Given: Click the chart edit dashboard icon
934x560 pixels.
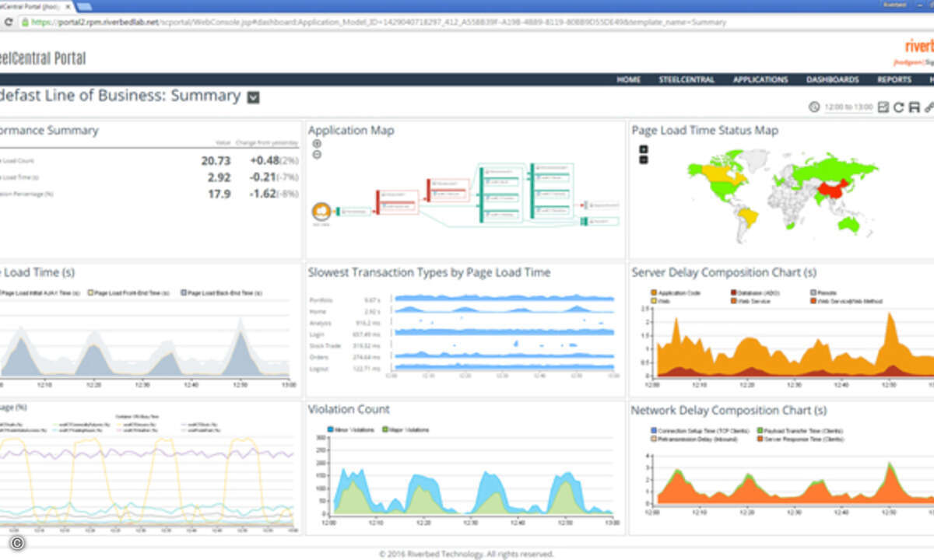Looking at the screenshot, I should pos(883,107).
